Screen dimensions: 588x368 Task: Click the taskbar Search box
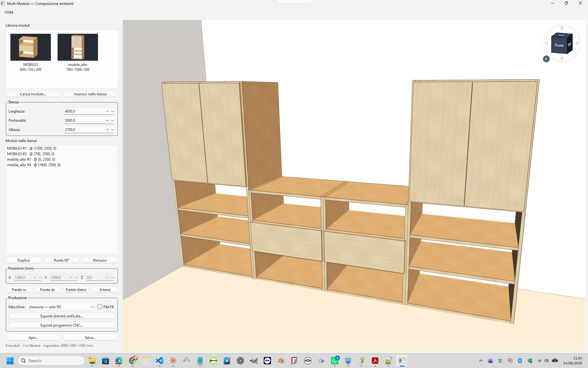pos(51,361)
